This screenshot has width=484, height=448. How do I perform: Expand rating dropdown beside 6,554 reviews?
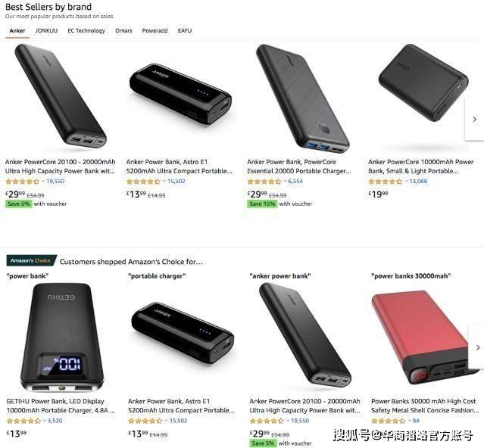click(x=286, y=181)
